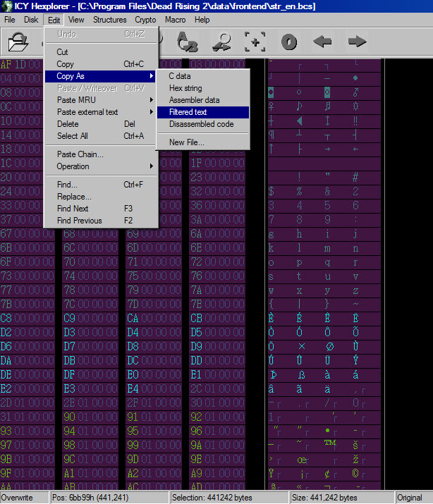Expand the Copy As submenu arrow
The image size is (433, 504).
coord(151,76)
